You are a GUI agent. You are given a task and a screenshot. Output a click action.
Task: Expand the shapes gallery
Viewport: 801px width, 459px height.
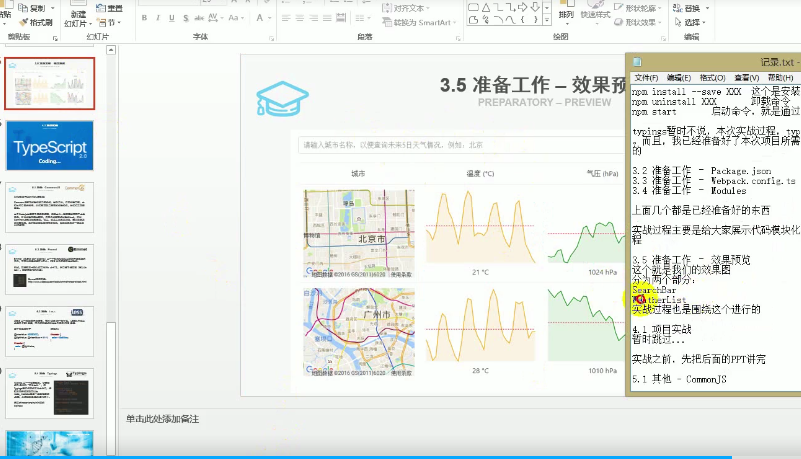pyautogui.click(x=547, y=20)
